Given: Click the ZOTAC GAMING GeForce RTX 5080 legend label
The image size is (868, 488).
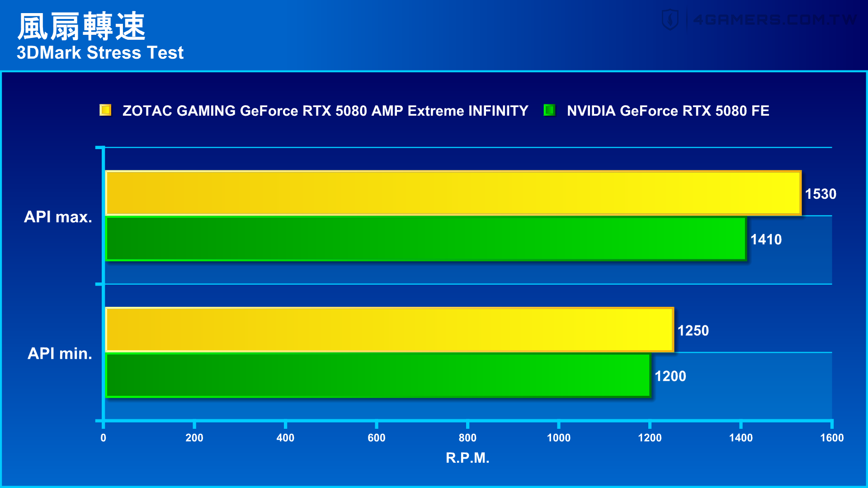Looking at the screenshot, I should pyautogui.click(x=325, y=111).
